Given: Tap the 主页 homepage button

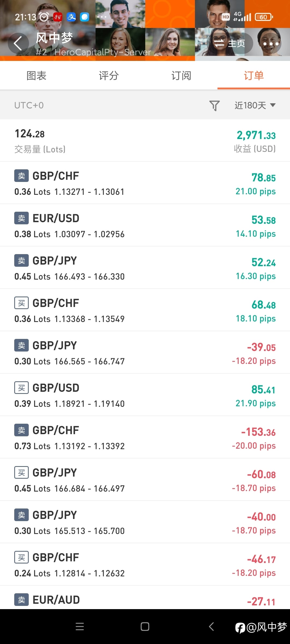Looking at the screenshot, I should [230, 43].
